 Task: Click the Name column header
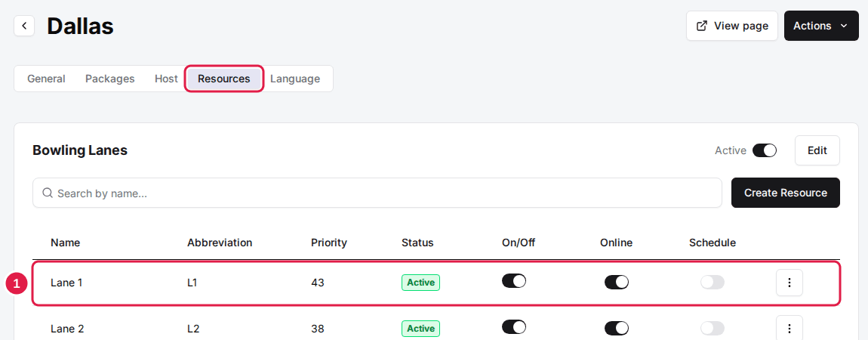[66, 243]
